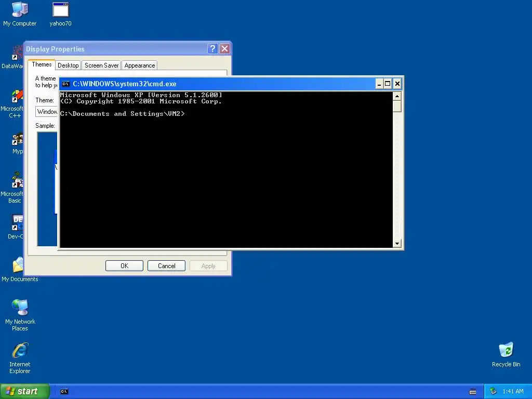Click the Display Properties title bar

click(115, 49)
